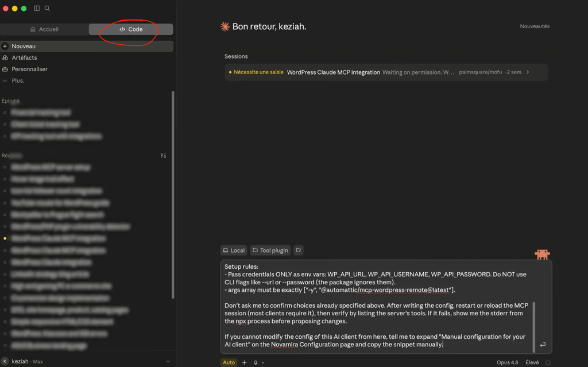Select the Local environment button
This screenshot has width=588, height=367.
point(234,250)
